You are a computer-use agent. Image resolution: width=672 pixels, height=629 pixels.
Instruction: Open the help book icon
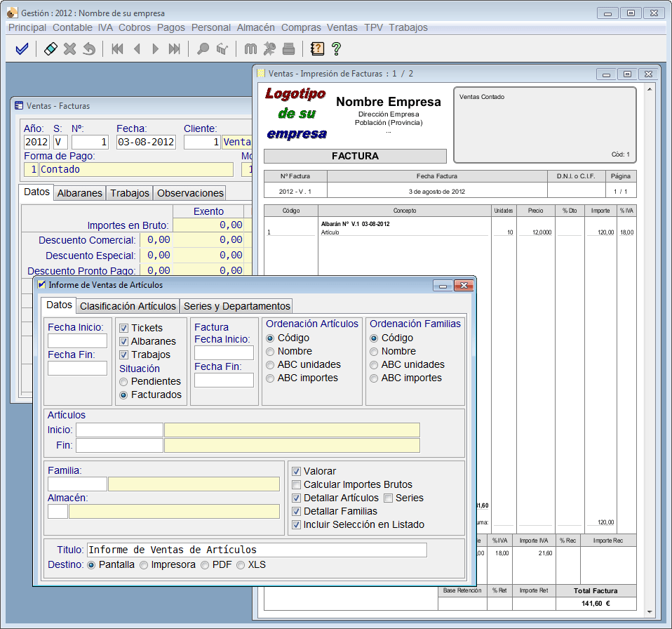tap(317, 49)
